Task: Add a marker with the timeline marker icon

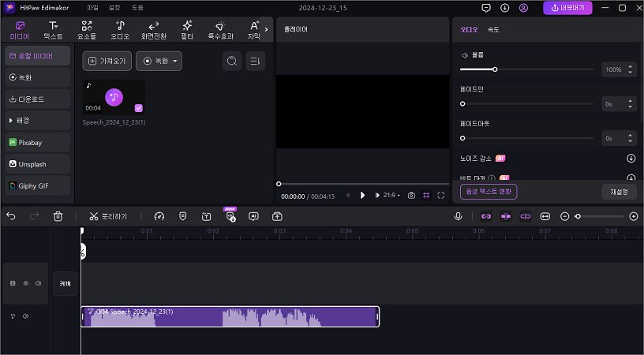Action: pyautogui.click(x=183, y=216)
